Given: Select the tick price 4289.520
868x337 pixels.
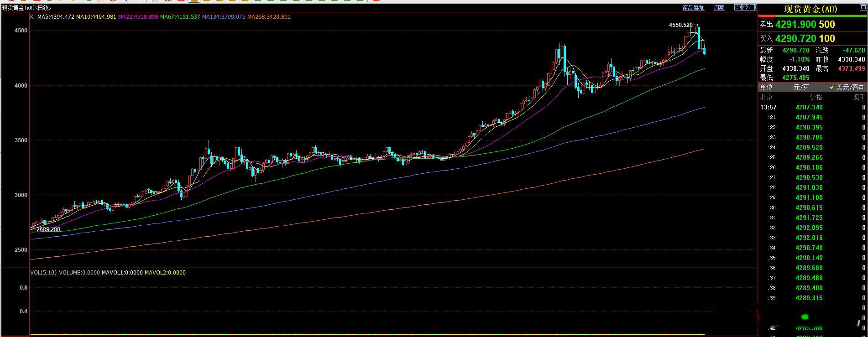Looking at the screenshot, I should (x=809, y=148).
